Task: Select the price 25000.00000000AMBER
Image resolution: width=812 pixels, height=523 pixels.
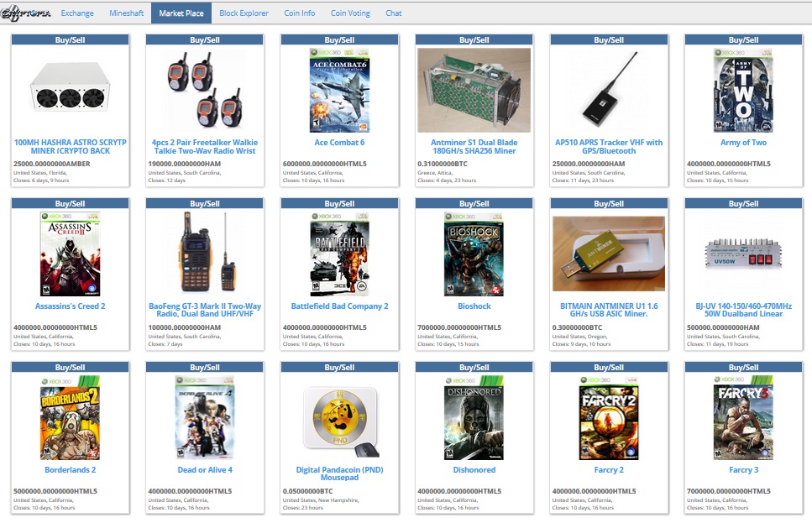Action: click(52, 164)
